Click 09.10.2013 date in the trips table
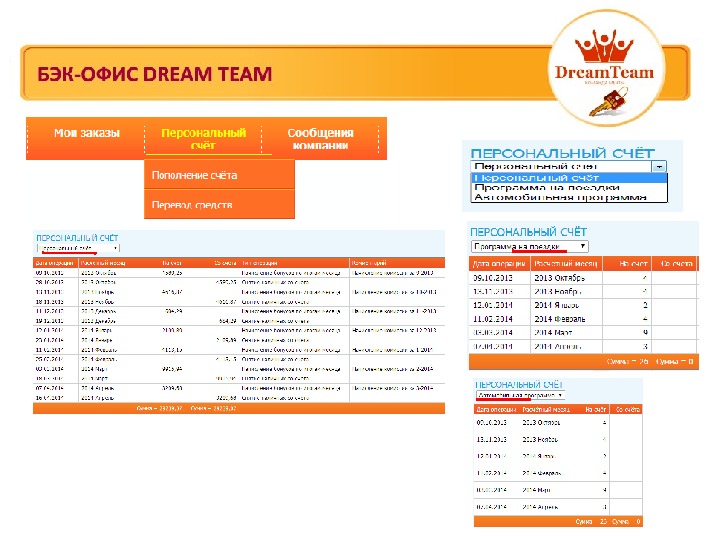This screenshot has height=540, width=720. click(x=493, y=278)
